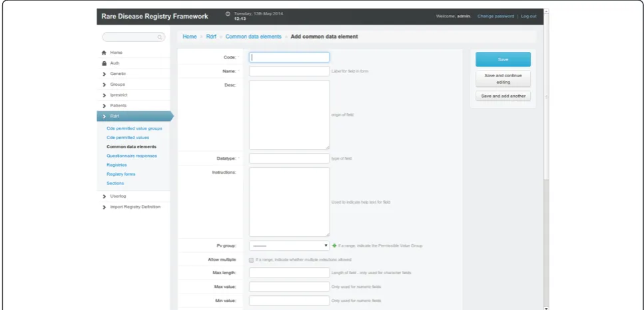The width and height of the screenshot is (644, 310).
Task: Expand the Patients menu chevron
Action: pyautogui.click(x=104, y=106)
